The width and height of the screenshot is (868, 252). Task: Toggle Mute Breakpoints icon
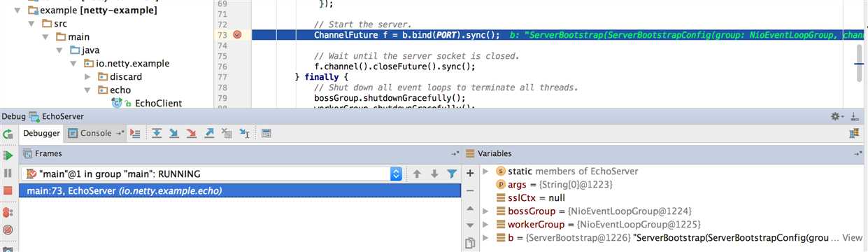pos(8,230)
